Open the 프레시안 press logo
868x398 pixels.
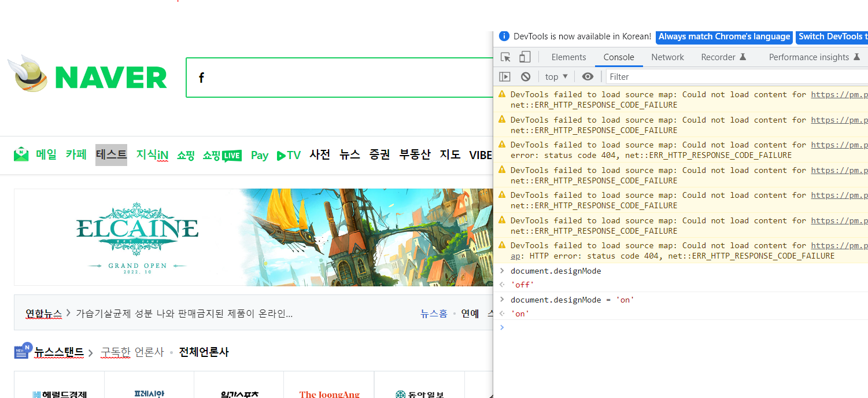149,393
